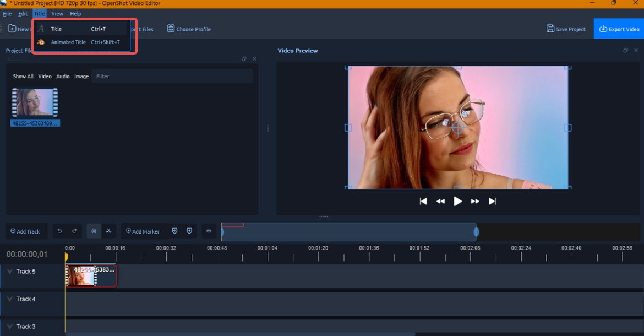Filter project files by Video

45,77
